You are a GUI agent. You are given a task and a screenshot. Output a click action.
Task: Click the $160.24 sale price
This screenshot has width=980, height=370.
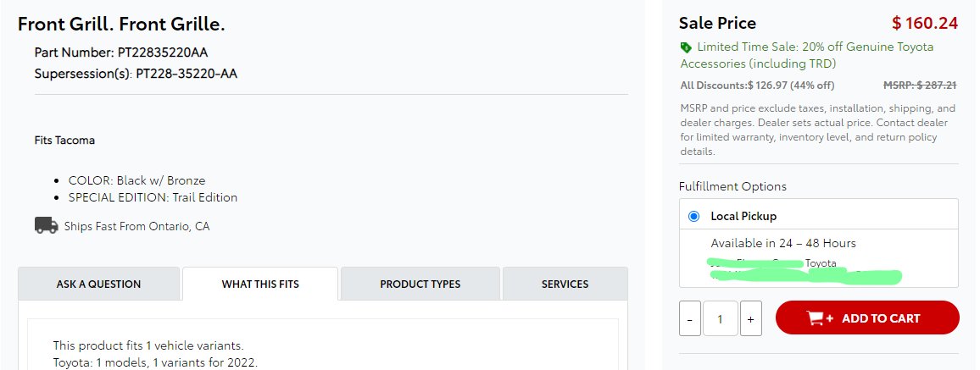tap(924, 23)
